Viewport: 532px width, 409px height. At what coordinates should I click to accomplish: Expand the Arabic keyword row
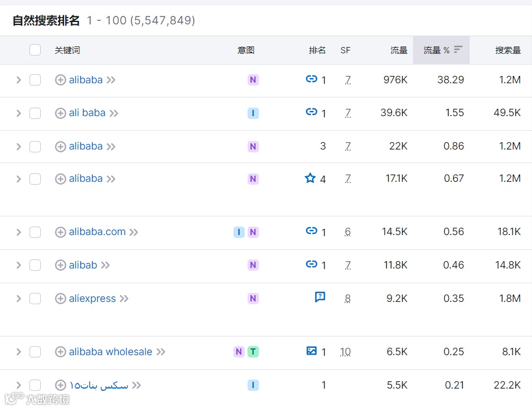[19, 385]
